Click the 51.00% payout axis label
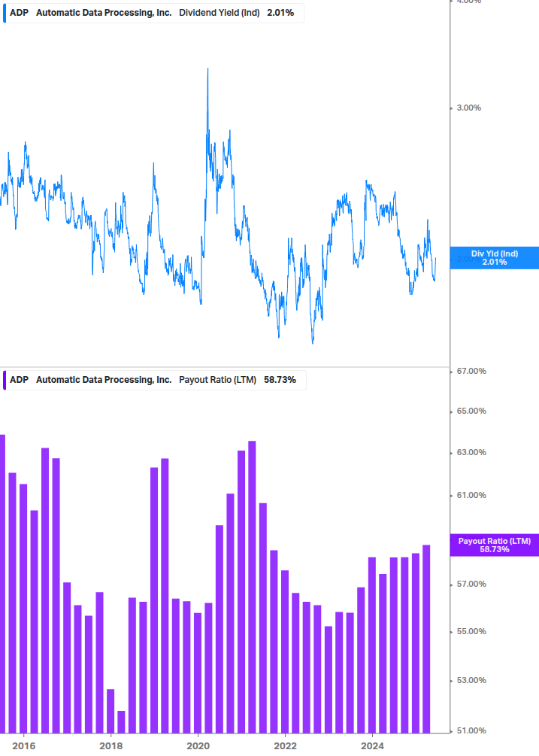Viewport: 539px width, 756px height. tap(471, 731)
